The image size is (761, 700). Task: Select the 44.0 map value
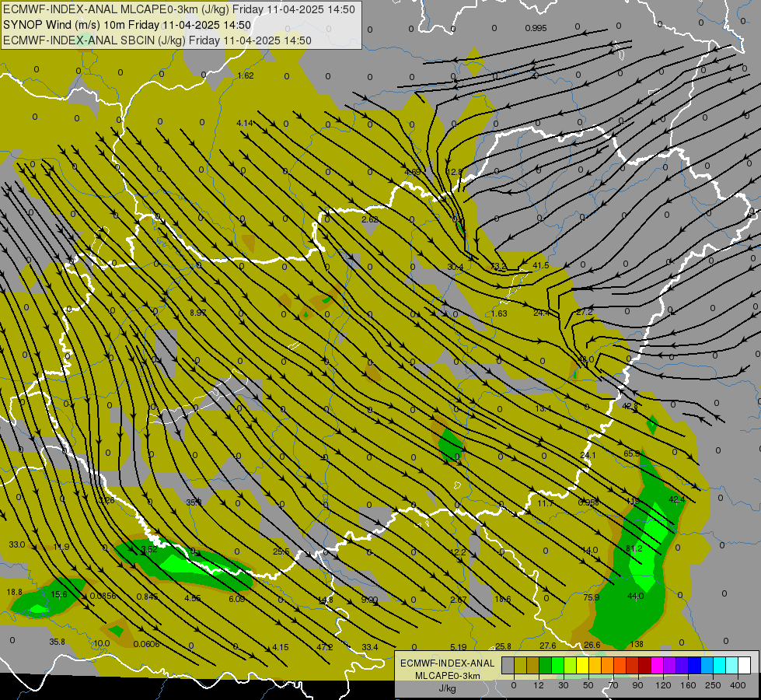tap(635, 596)
